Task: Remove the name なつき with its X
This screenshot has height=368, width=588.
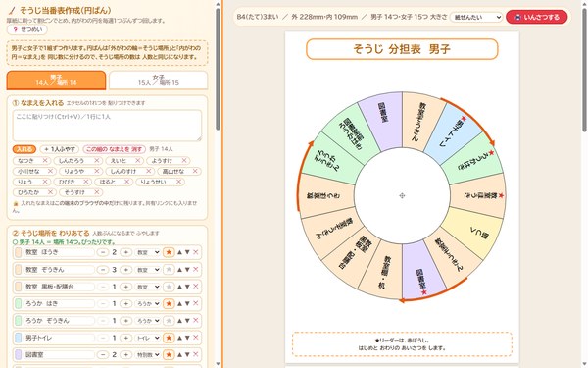Action: point(45,160)
